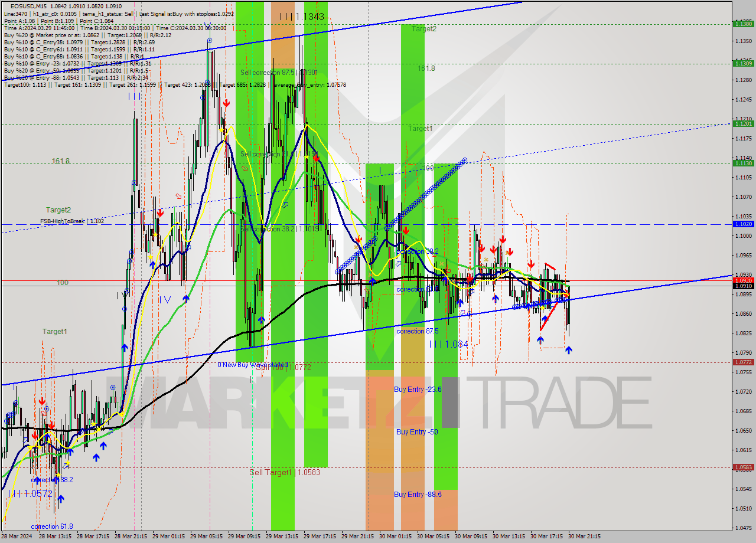Click the '30 Mar 21:15' time axis label
Screen dimensions: 756x543
point(585,537)
